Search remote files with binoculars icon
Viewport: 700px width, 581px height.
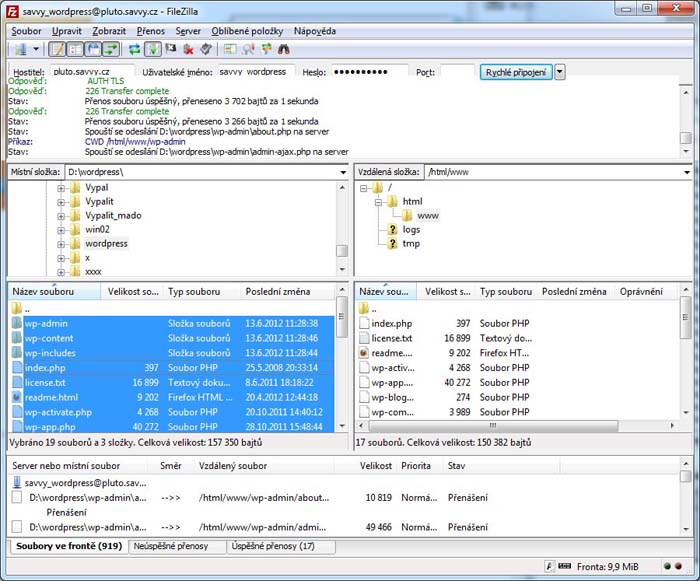click(284, 49)
